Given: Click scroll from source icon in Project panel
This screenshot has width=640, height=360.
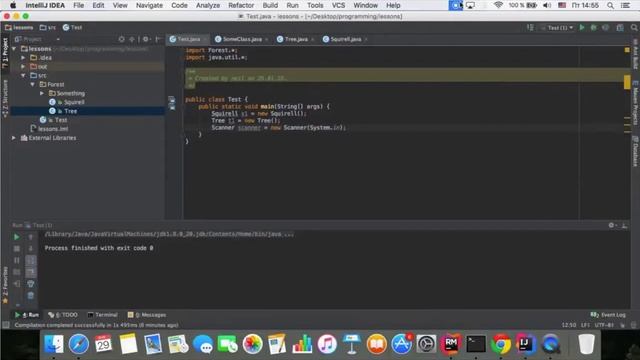Looking at the screenshot, I should coord(122,39).
